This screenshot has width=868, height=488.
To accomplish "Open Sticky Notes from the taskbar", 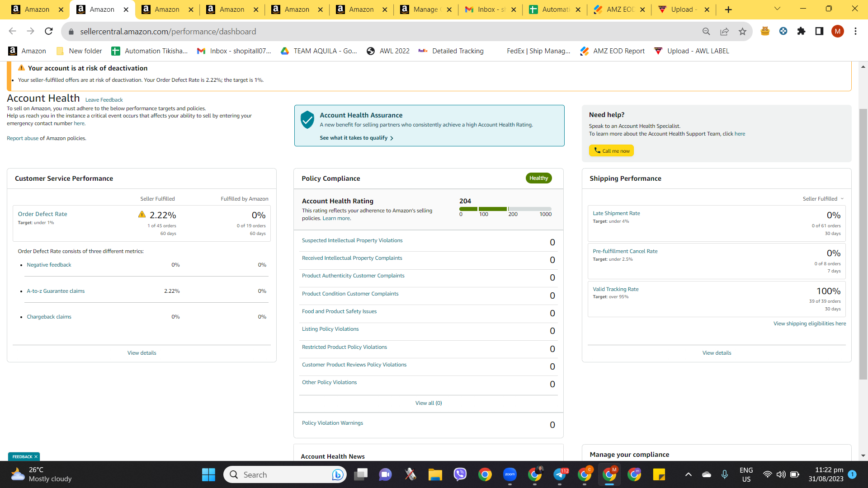I will (659, 474).
